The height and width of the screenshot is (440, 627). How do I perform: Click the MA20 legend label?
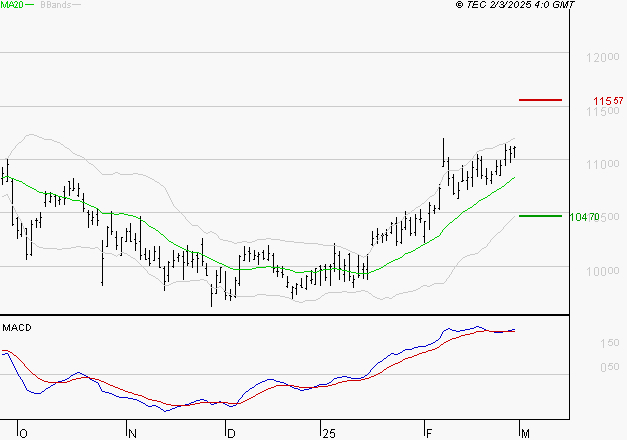point(11,5)
